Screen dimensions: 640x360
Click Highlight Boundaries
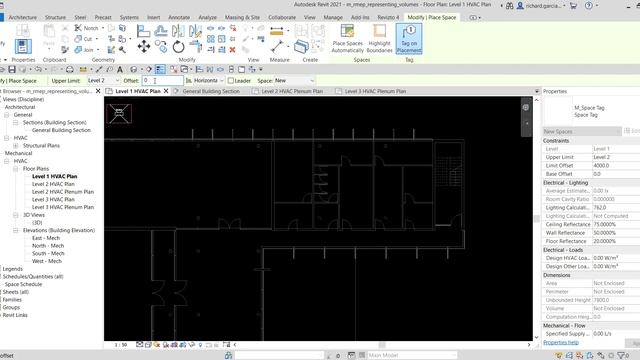(379, 39)
